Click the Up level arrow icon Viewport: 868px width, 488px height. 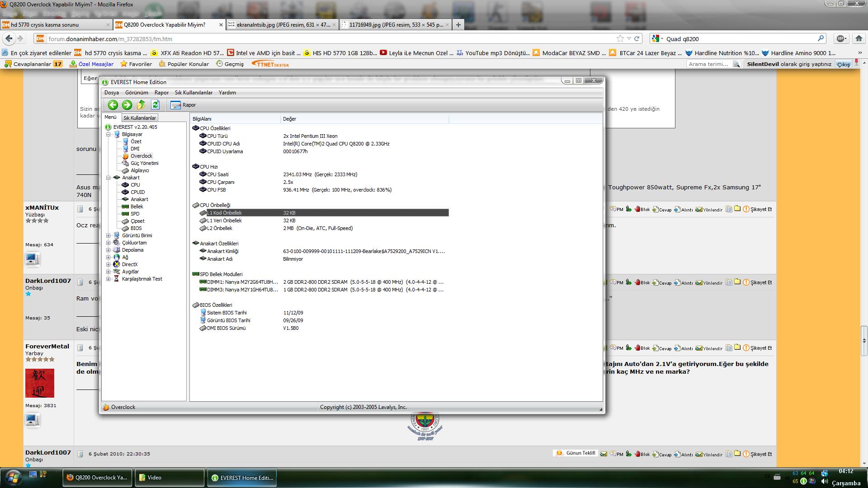click(x=141, y=105)
